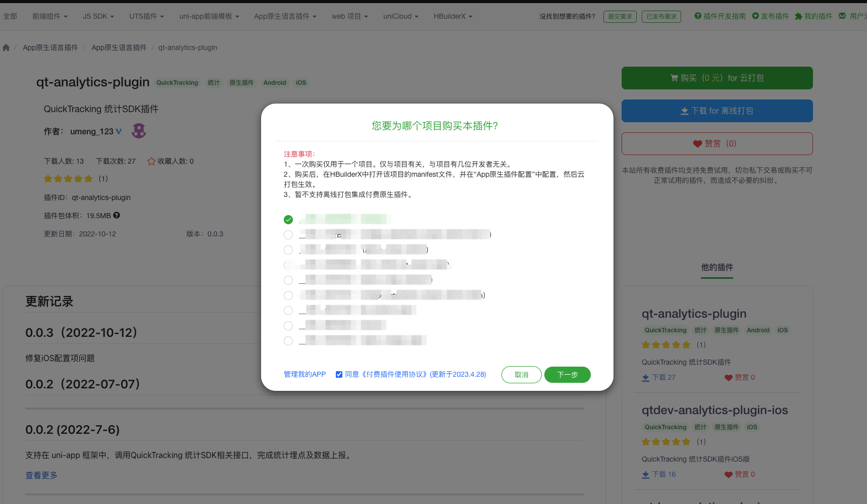867x504 pixels.
Task: Open the 管理我的APP link
Action: pyautogui.click(x=304, y=374)
